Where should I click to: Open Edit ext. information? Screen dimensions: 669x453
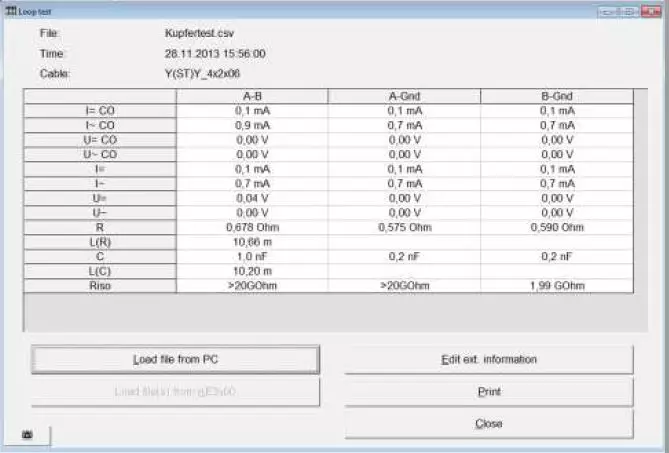(x=489, y=360)
